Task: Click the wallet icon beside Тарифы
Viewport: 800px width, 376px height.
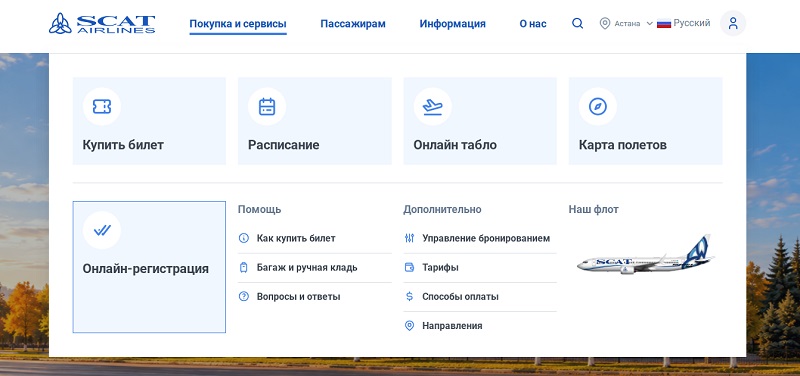Action: point(409,267)
